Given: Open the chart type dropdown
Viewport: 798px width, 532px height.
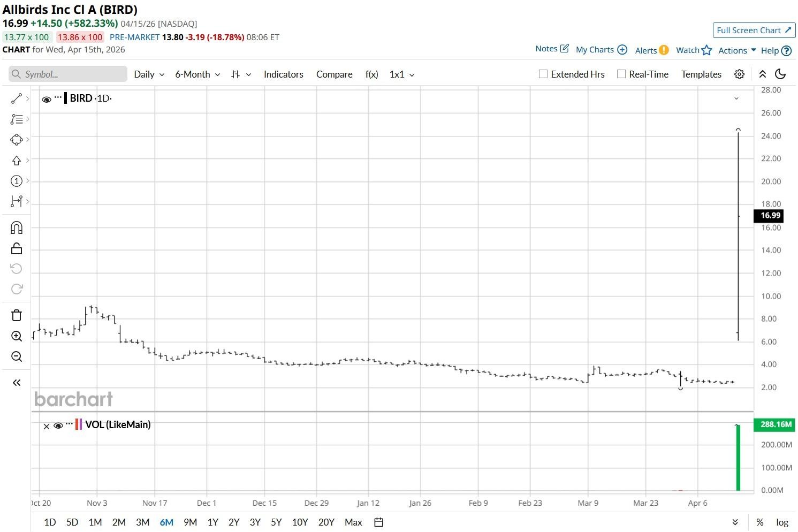Looking at the screenshot, I should (241, 74).
